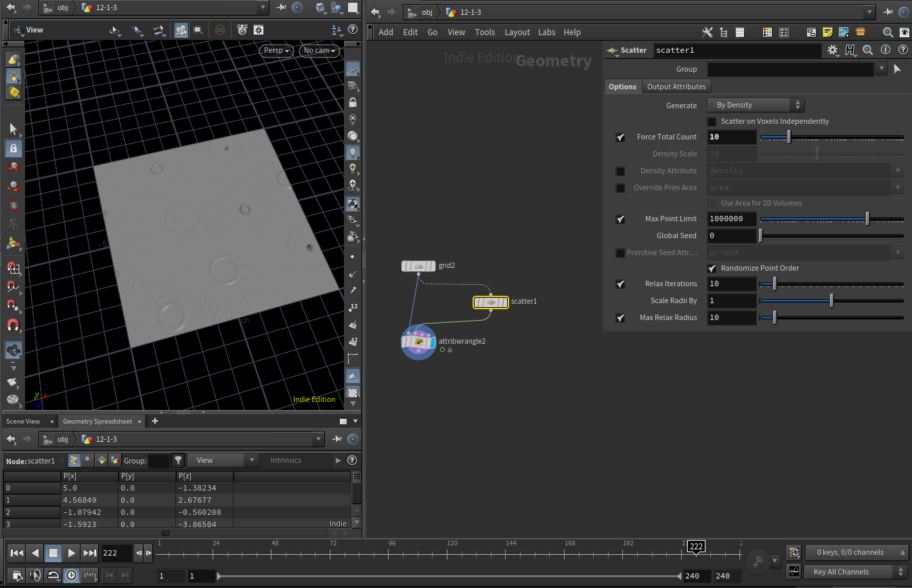Uncheck Randomize Point Order
The image size is (912, 588).
click(x=712, y=269)
